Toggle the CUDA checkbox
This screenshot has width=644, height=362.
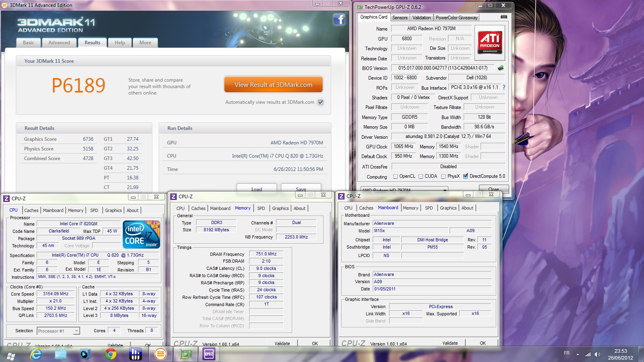[x=421, y=176]
